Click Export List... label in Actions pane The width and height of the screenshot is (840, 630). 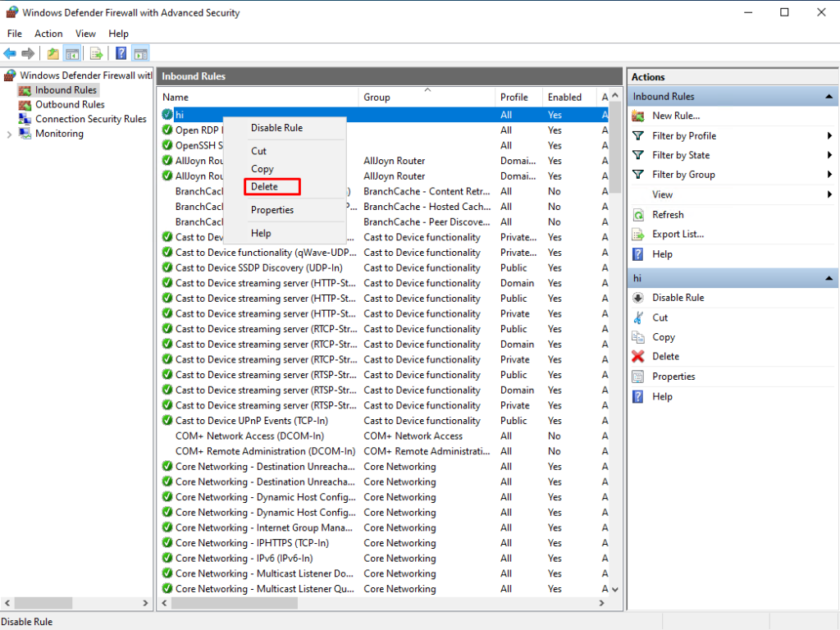point(678,234)
